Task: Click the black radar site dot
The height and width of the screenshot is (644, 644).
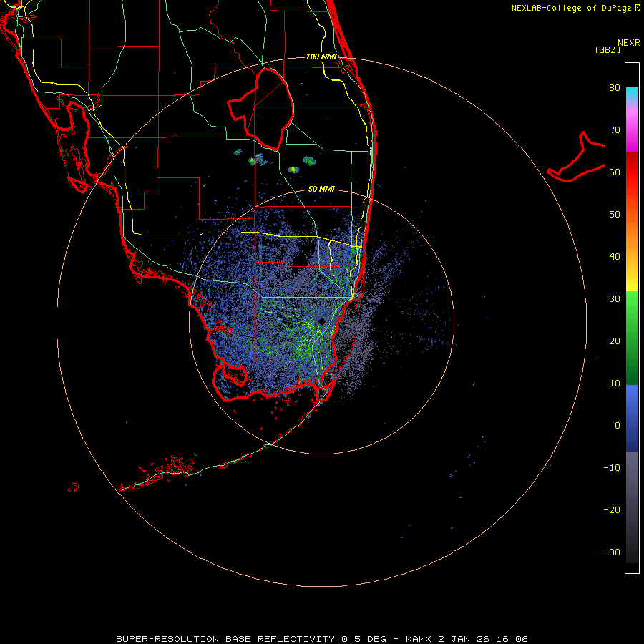Action: tap(321, 321)
